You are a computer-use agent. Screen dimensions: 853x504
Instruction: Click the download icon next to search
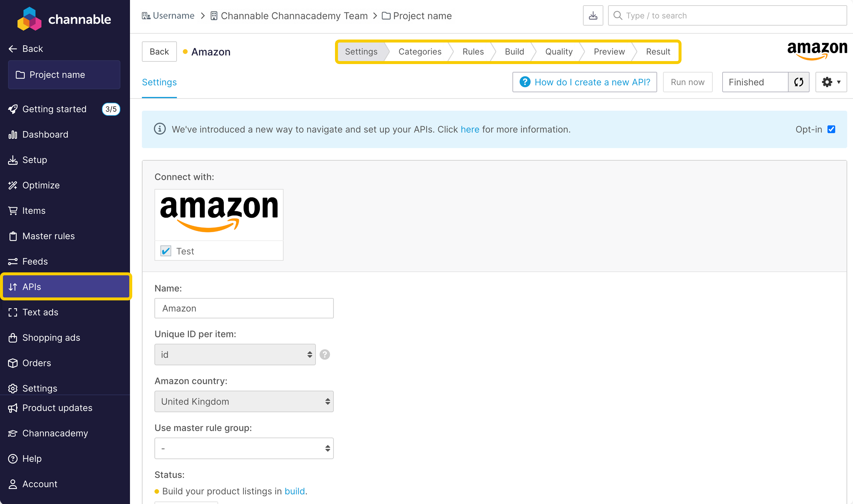[593, 16]
